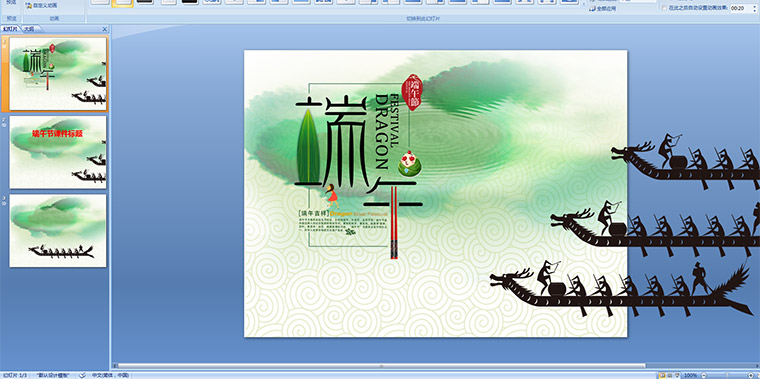
Task: Close the slide thumbnail pane
Action: (105, 29)
